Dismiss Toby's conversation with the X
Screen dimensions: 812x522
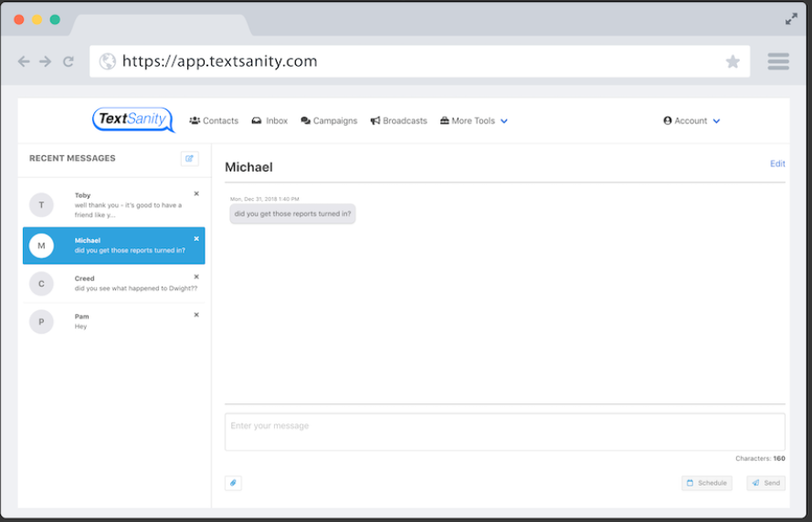coord(196,193)
